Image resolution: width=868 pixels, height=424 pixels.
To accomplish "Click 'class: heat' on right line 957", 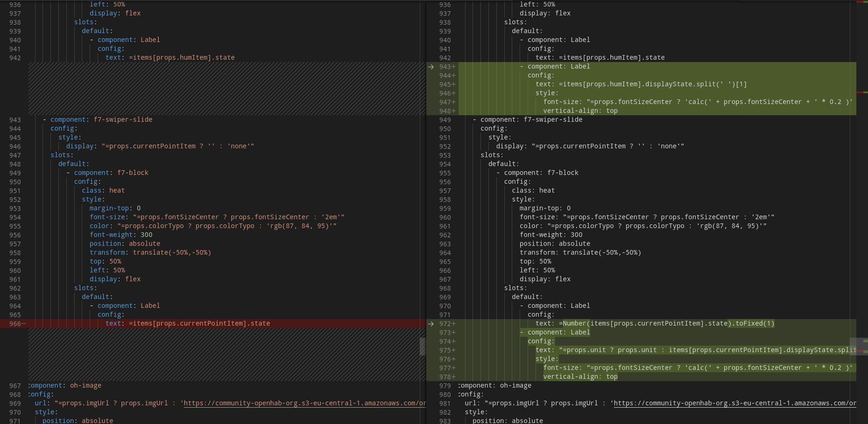I will tap(533, 191).
